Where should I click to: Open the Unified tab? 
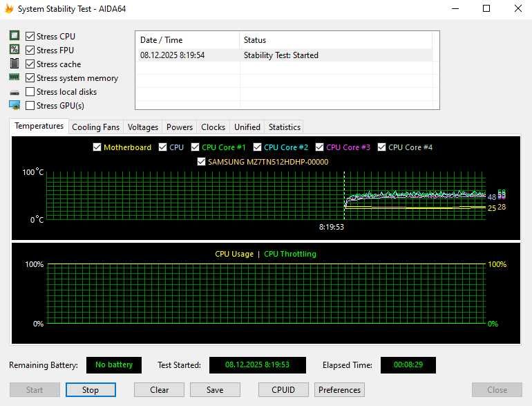(x=247, y=127)
